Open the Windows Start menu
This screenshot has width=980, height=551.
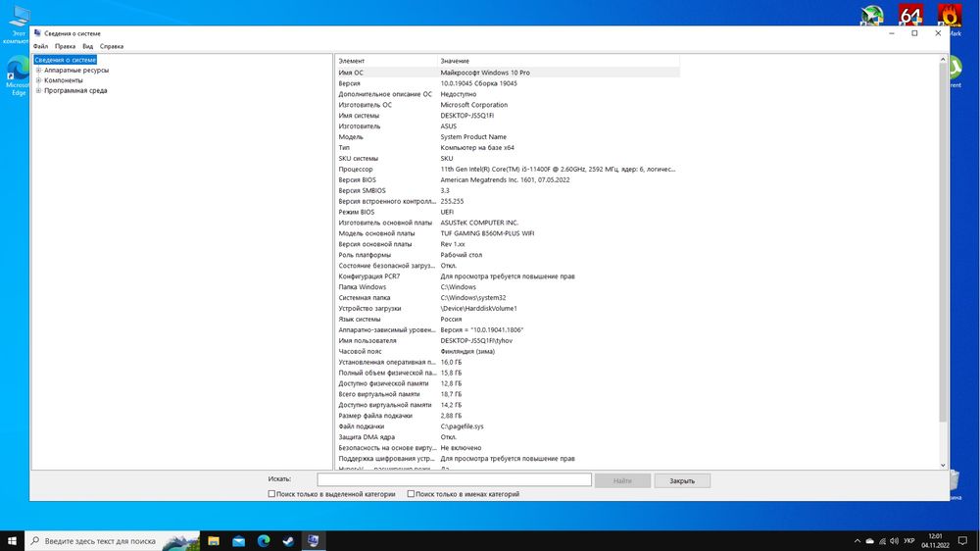click(12, 541)
